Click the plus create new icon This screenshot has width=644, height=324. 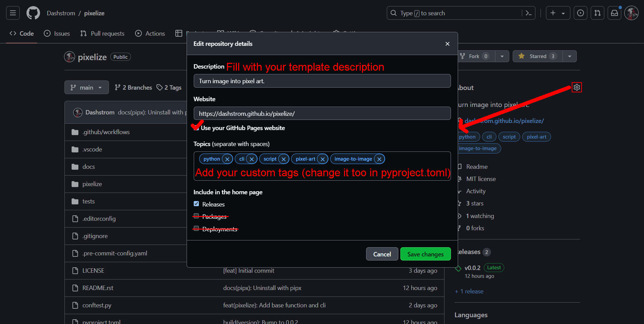553,13
